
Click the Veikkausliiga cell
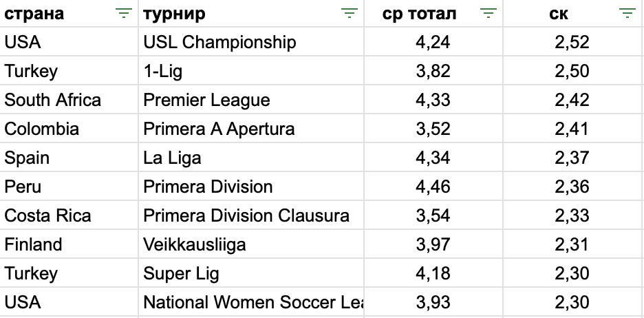251,244
